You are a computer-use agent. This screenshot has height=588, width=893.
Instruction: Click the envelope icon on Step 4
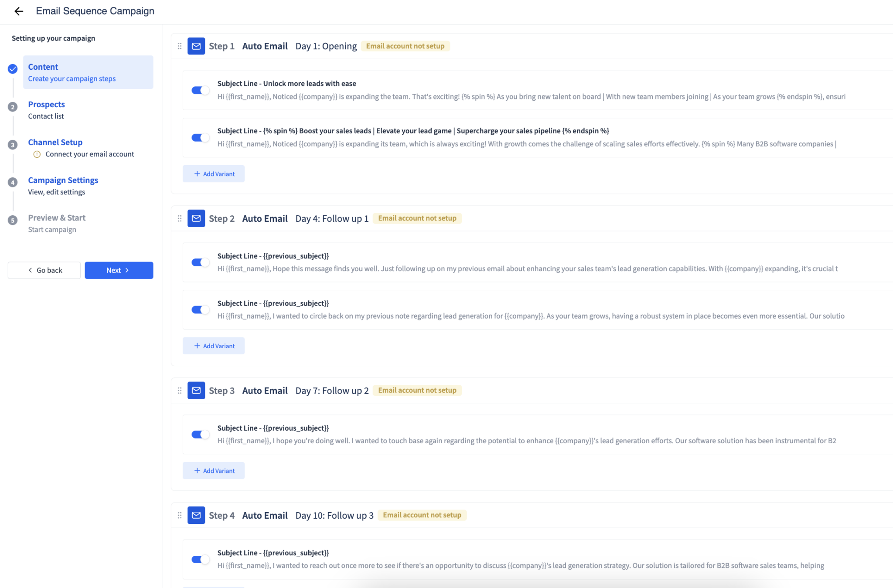click(x=196, y=515)
